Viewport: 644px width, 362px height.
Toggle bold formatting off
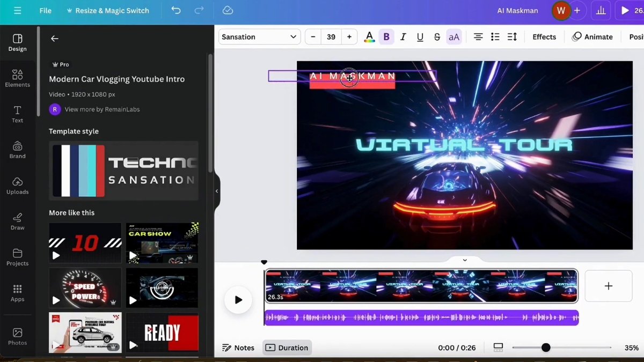(386, 36)
